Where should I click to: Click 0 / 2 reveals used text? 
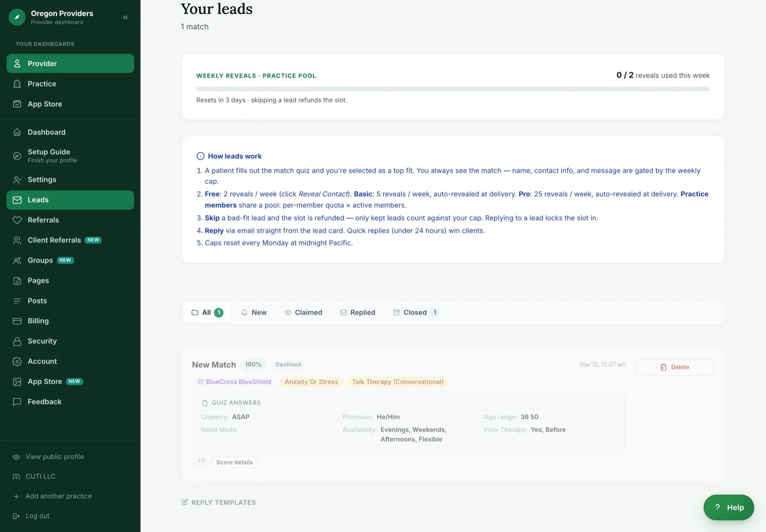pos(663,75)
